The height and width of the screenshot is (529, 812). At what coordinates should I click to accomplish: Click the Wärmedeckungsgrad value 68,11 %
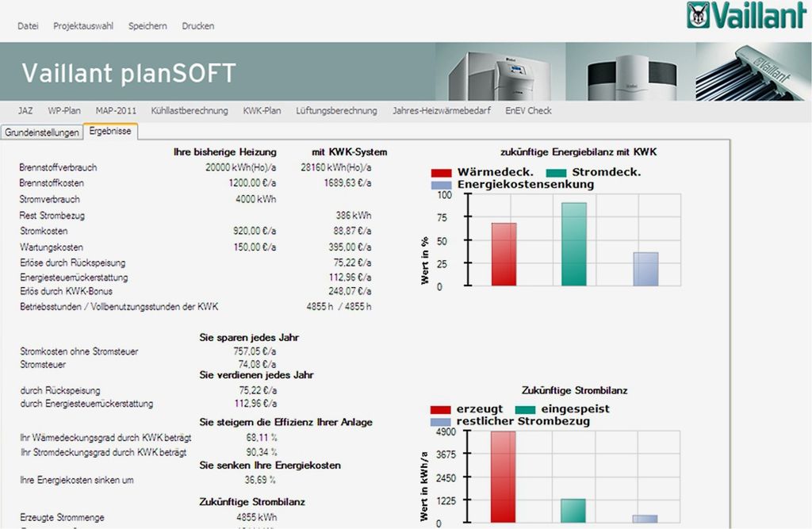click(x=262, y=438)
